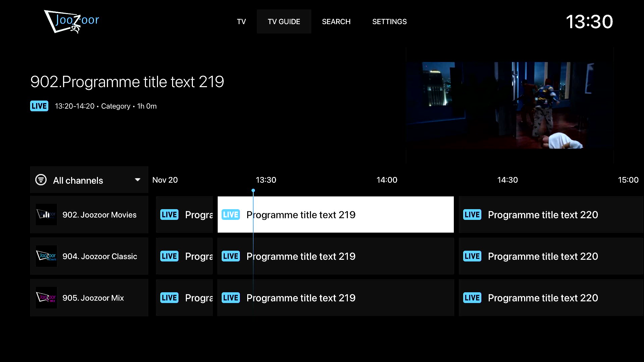Select Programme title text 219 on Joozoor Movies
This screenshot has height=362, width=644.
click(x=335, y=215)
